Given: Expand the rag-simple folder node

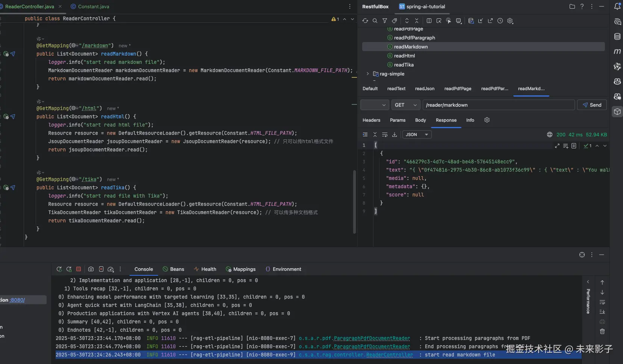Looking at the screenshot, I should click(x=367, y=74).
